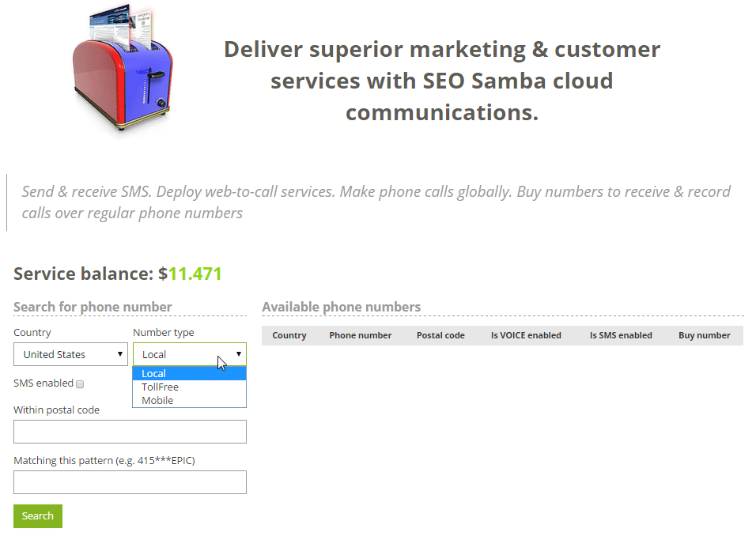Click the Phone number column header
Image resolution: width=756 pixels, height=555 pixels.
(360, 335)
